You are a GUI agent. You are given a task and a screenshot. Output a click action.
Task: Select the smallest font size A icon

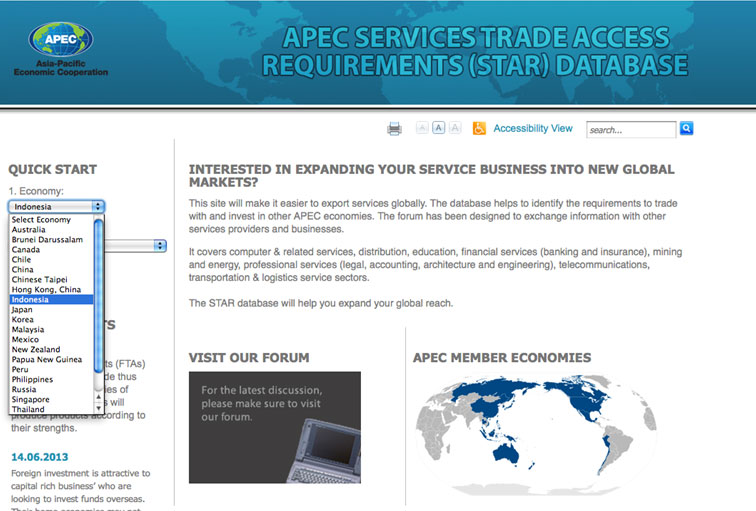pos(422,128)
